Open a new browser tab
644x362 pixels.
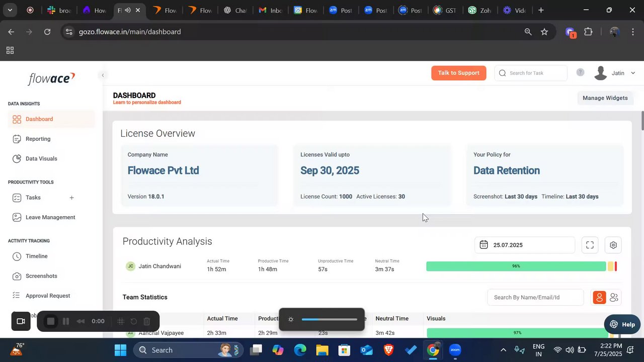point(541,10)
